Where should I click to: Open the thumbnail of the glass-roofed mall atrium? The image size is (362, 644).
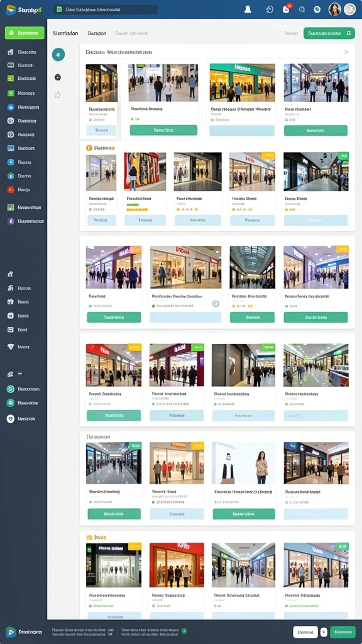coord(253,267)
